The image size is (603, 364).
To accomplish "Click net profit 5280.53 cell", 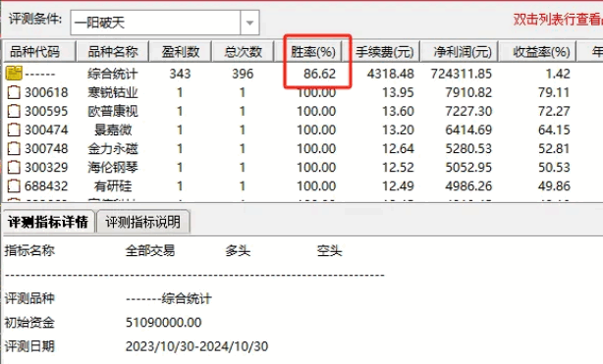I will [x=468, y=148].
